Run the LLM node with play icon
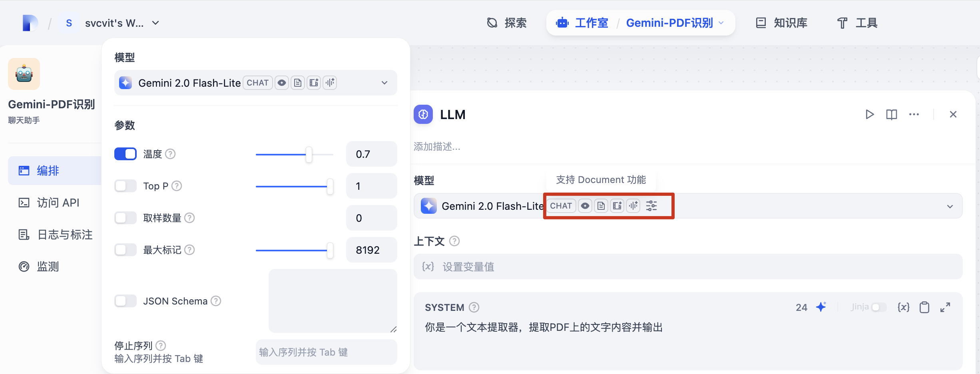This screenshot has width=980, height=374. pyautogui.click(x=869, y=115)
